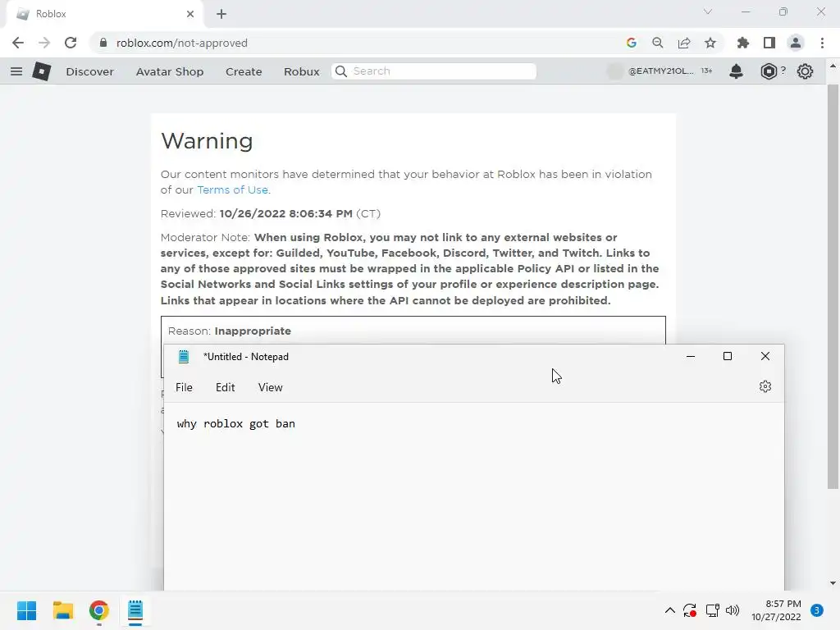840x630 pixels.
Task: Open the Robux page
Action: pyautogui.click(x=302, y=71)
